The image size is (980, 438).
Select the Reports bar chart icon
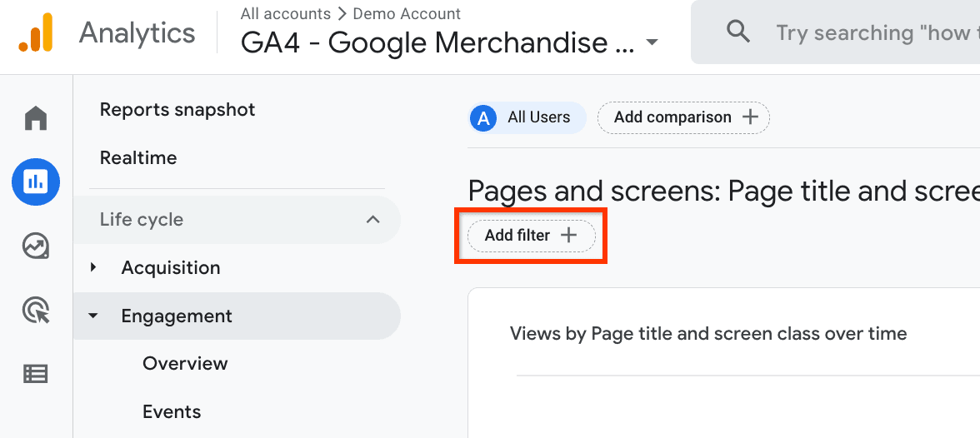click(x=36, y=182)
